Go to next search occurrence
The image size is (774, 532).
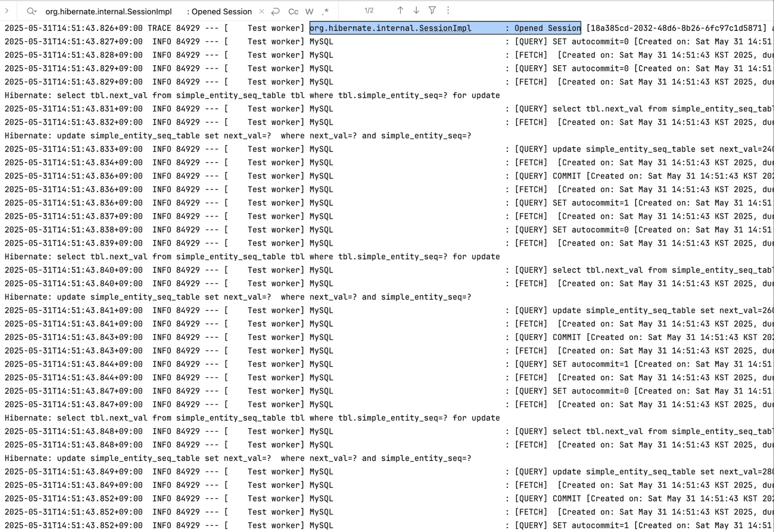[x=416, y=11]
